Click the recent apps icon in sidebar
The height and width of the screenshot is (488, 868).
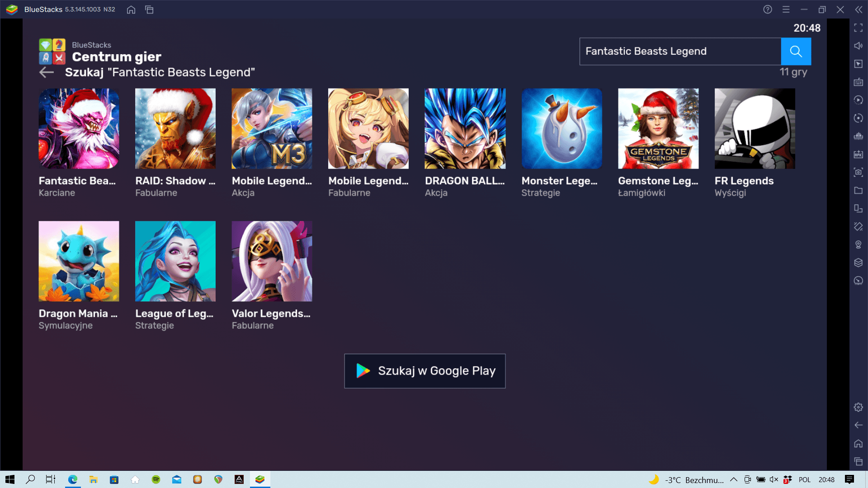pos(859,461)
